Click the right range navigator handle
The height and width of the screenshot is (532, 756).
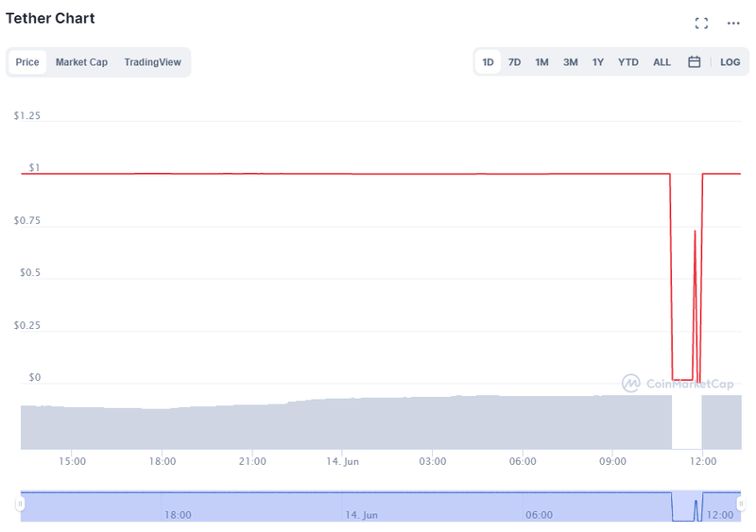pyautogui.click(x=742, y=506)
